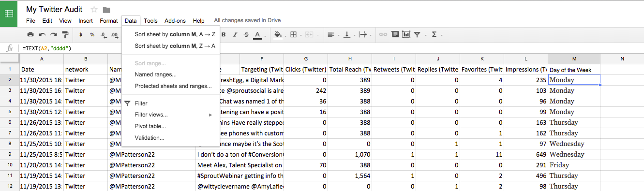This screenshot has width=644, height=191.
Task: Redo the last action
Action: click(53, 35)
